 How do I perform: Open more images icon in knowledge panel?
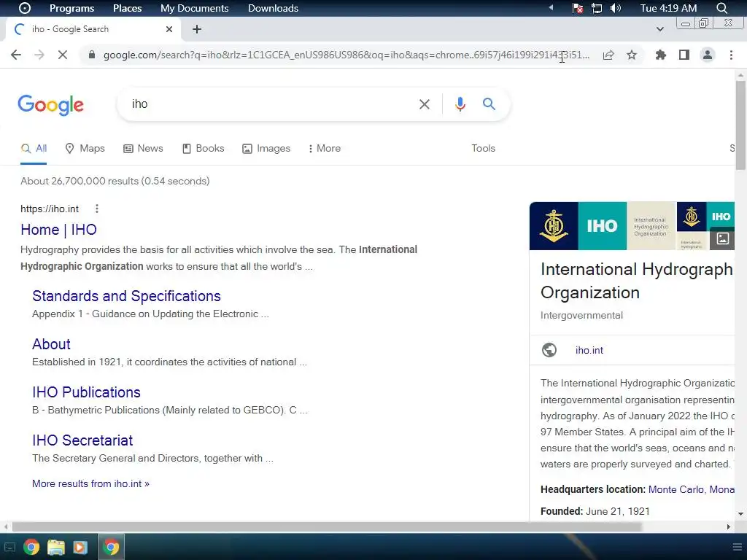[722, 238]
